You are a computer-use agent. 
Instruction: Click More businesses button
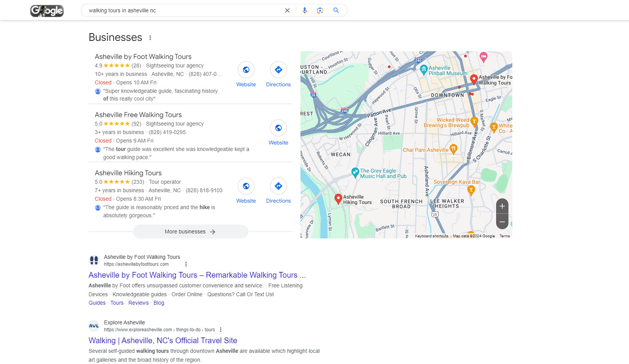[190, 231]
